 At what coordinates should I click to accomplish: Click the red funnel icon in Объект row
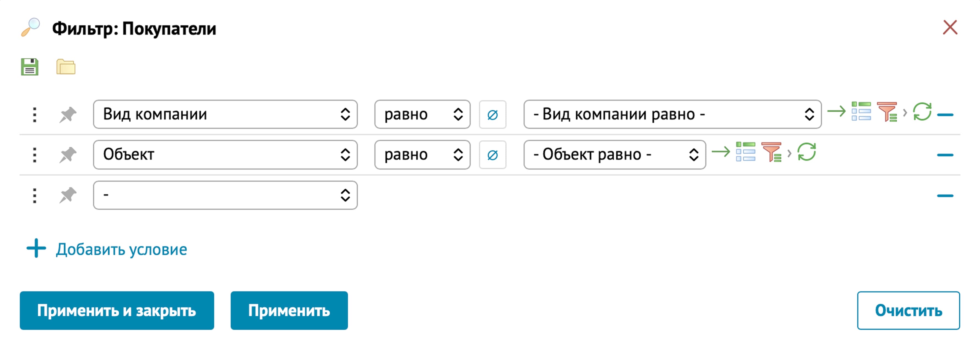pyautogui.click(x=771, y=152)
